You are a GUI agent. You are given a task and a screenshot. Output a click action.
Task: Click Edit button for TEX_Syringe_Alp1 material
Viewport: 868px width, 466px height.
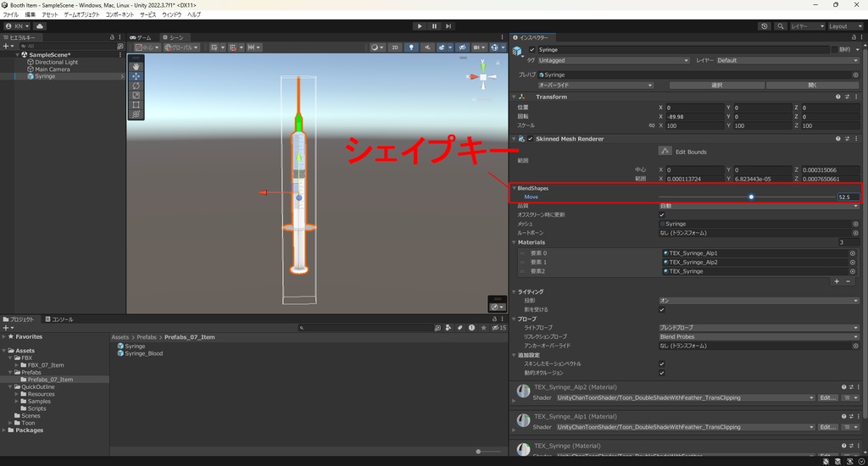pyautogui.click(x=827, y=427)
